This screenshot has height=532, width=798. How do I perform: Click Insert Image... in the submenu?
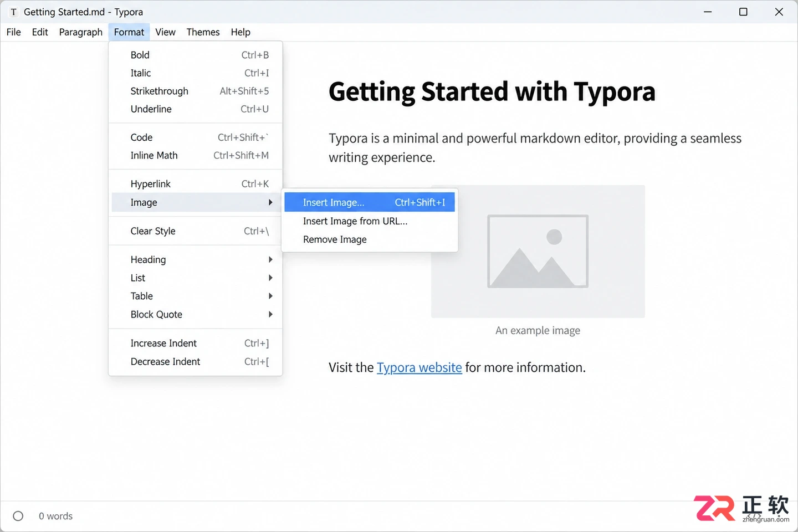pyautogui.click(x=370, y=202)
